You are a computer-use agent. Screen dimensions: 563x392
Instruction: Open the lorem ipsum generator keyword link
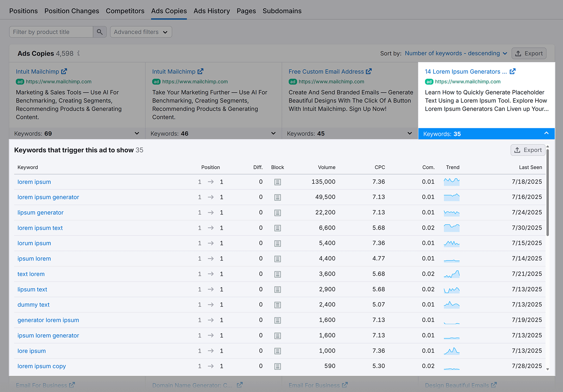click(x=48, y=197)
